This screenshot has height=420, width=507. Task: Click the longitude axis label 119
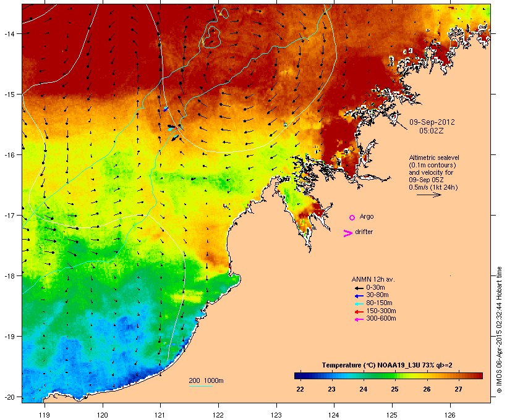(45, 415)
